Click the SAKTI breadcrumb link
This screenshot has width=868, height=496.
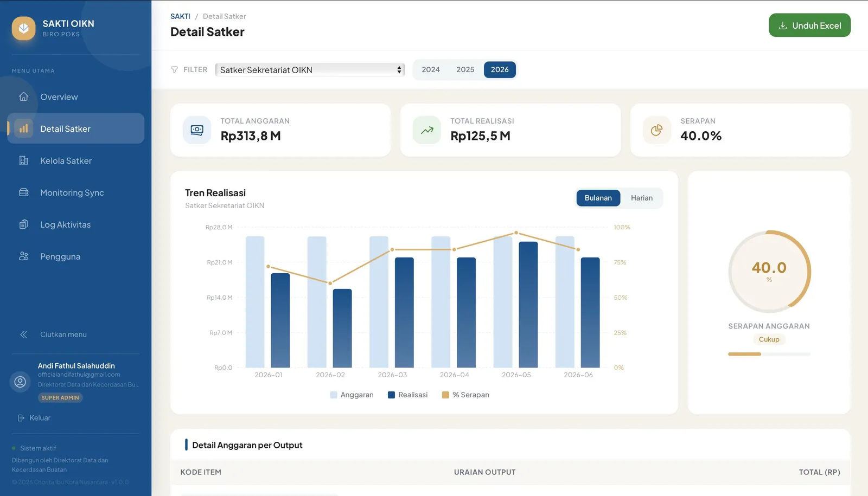click(180, 16)
